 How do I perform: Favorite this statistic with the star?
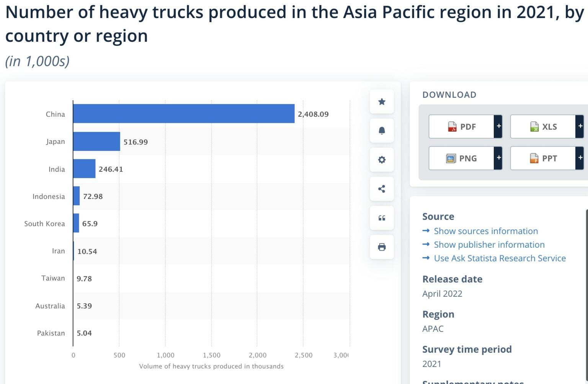pos(381,101)
